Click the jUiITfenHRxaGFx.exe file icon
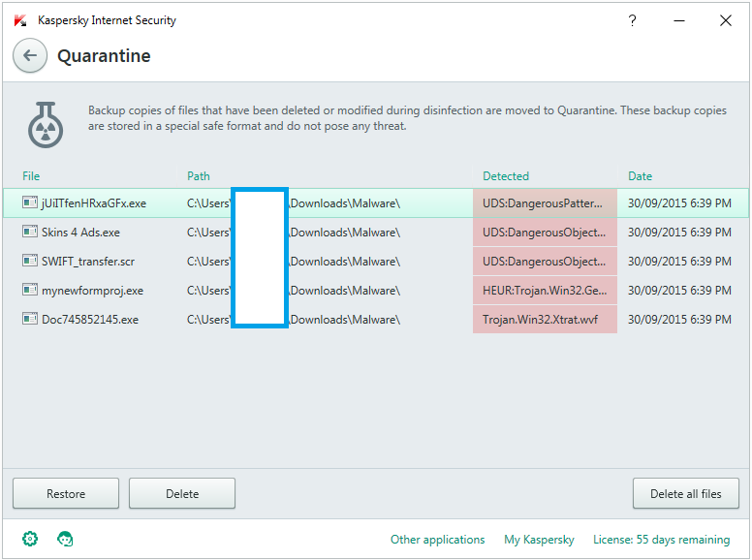 (30, 202)
